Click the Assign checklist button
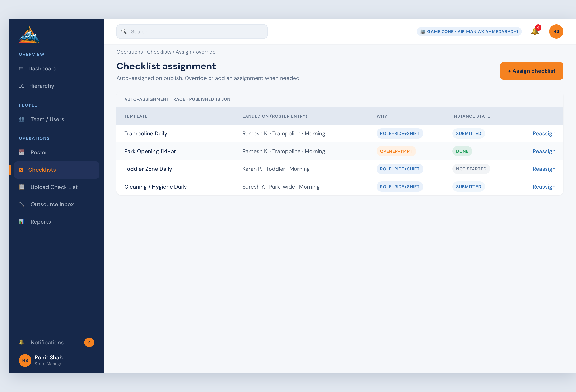Viewport: 576px width, 392px height. 532,71
